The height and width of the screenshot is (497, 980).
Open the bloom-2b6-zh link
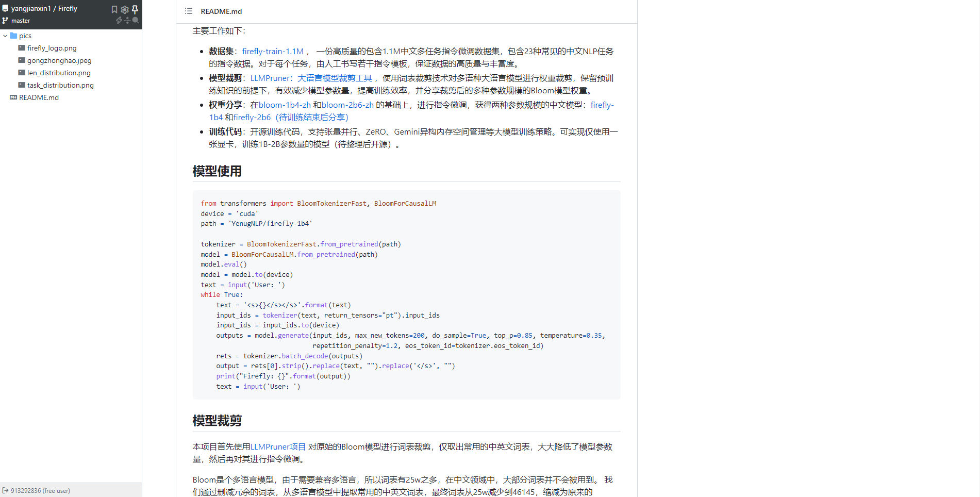click(347, 105)
